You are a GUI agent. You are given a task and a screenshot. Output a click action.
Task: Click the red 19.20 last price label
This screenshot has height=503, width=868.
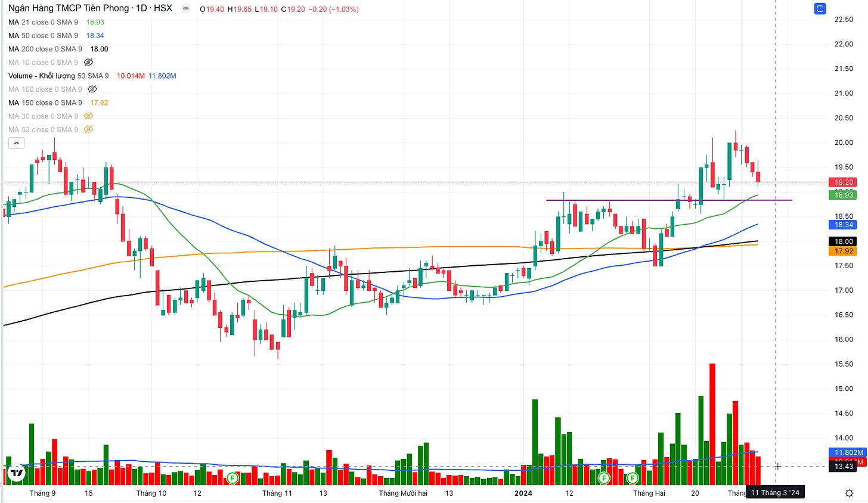point(843,182)
